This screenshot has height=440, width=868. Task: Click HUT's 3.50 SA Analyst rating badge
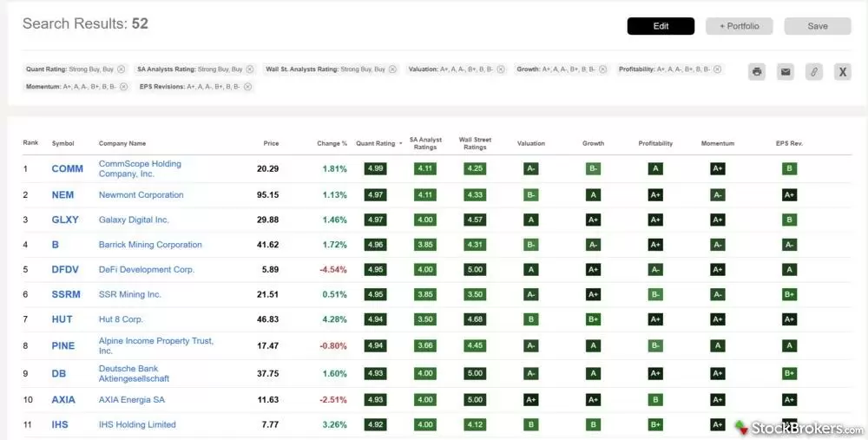click(425, 319)
